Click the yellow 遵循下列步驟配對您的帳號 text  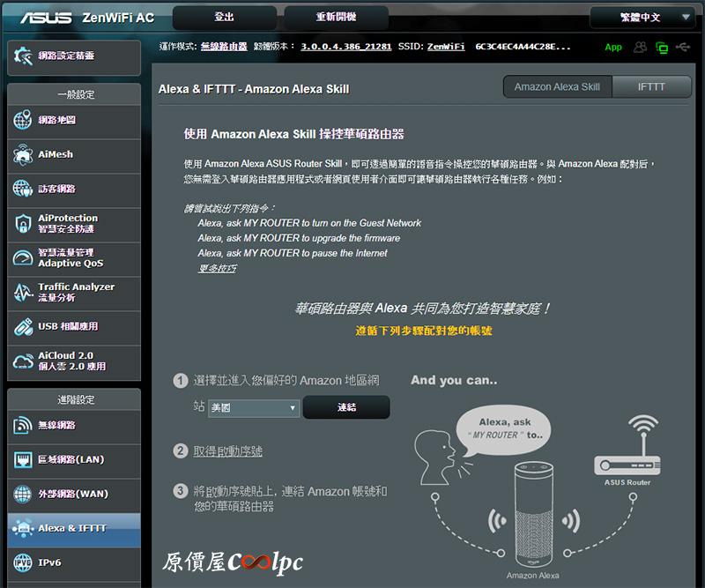point(424,331)
